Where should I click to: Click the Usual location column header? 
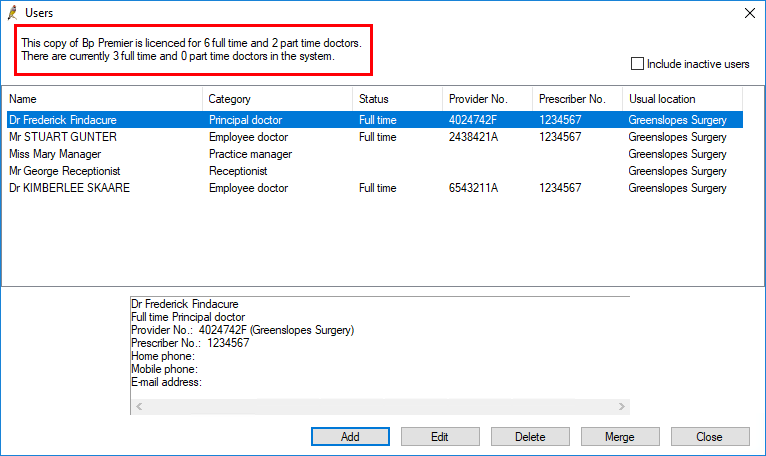682,99
